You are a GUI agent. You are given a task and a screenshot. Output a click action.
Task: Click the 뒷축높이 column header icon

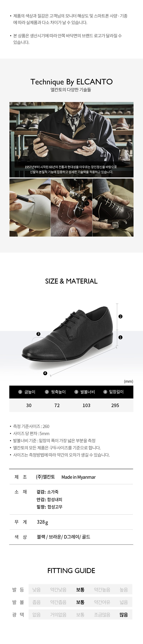pos(47,392)
